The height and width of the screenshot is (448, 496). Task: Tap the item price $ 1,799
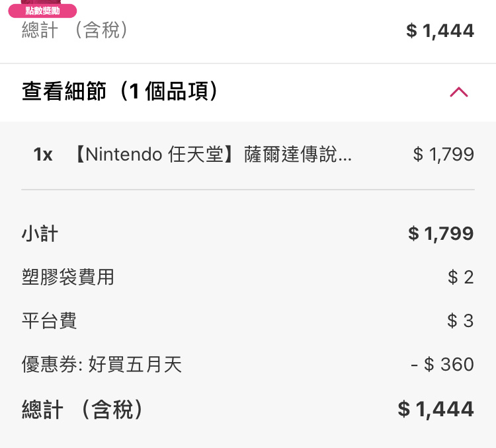click(444, 154)
